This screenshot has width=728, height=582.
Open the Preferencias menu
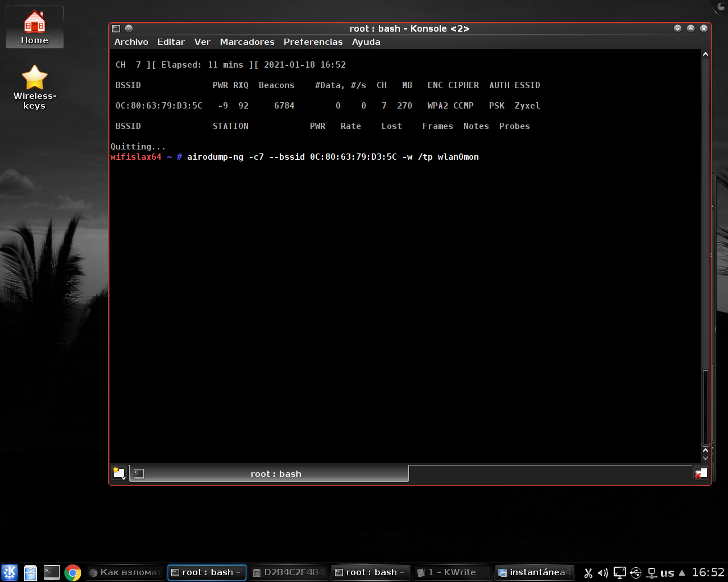[x=313, y=42]
